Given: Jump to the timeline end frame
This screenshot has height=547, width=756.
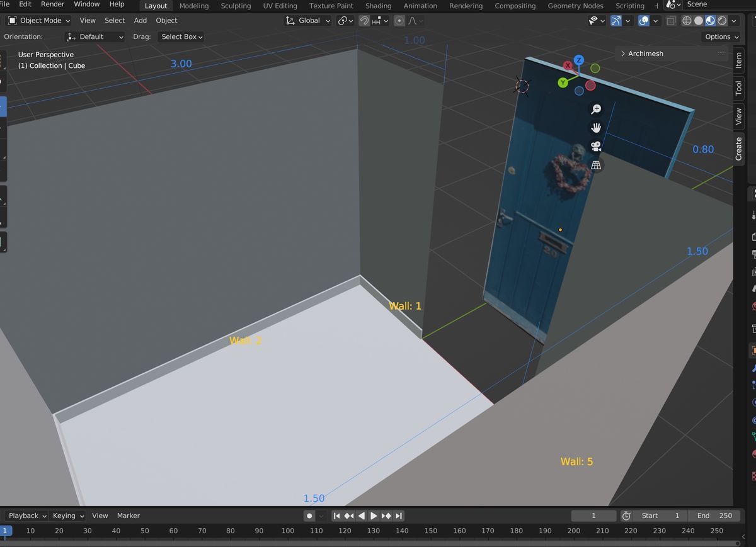Looking at the screenshot, I should (398, 516).
